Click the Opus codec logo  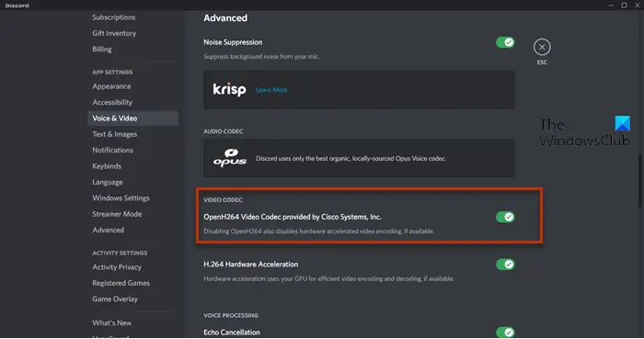click(x=230, y=158)
